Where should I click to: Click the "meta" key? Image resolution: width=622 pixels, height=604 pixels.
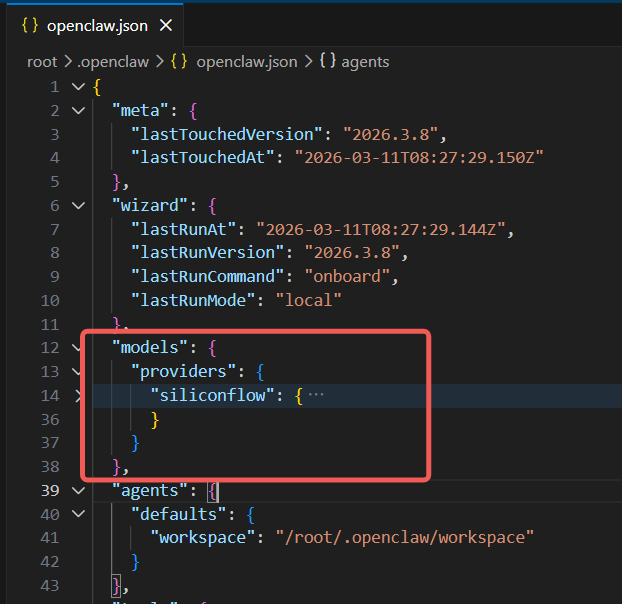tap(140, 110)
